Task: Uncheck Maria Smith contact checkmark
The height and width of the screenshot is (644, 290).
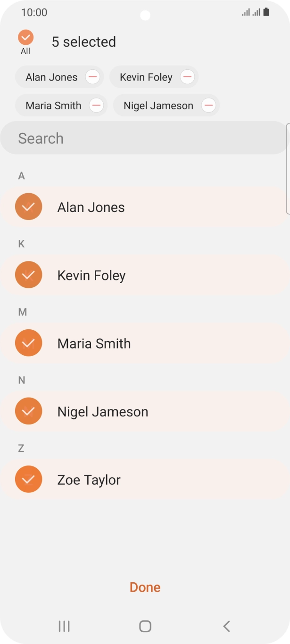Action: pos(28,343)
